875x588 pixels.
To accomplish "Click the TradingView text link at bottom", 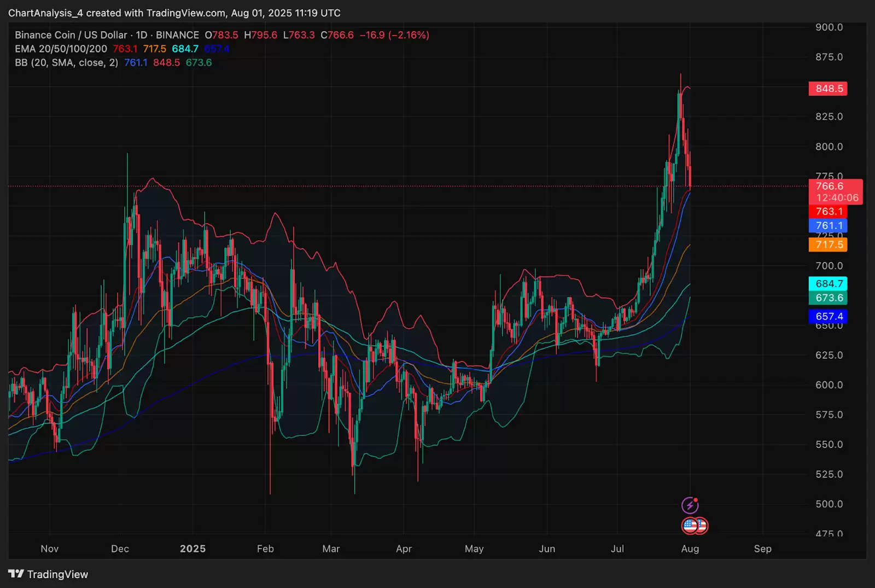I will (57, 574).
